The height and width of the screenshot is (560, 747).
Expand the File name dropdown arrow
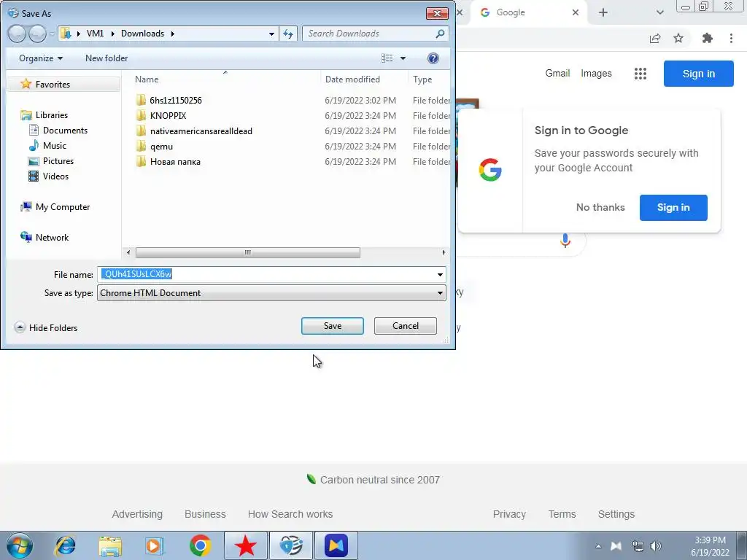[440, 274]
